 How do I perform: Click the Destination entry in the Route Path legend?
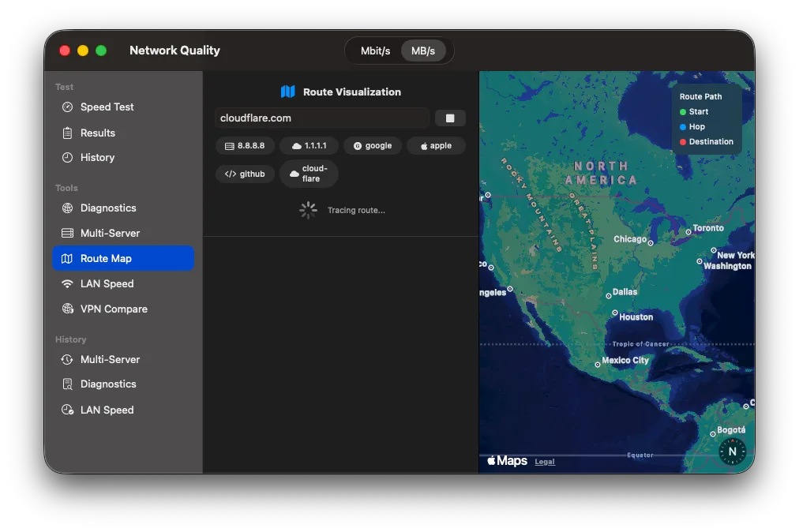point(707,141)
